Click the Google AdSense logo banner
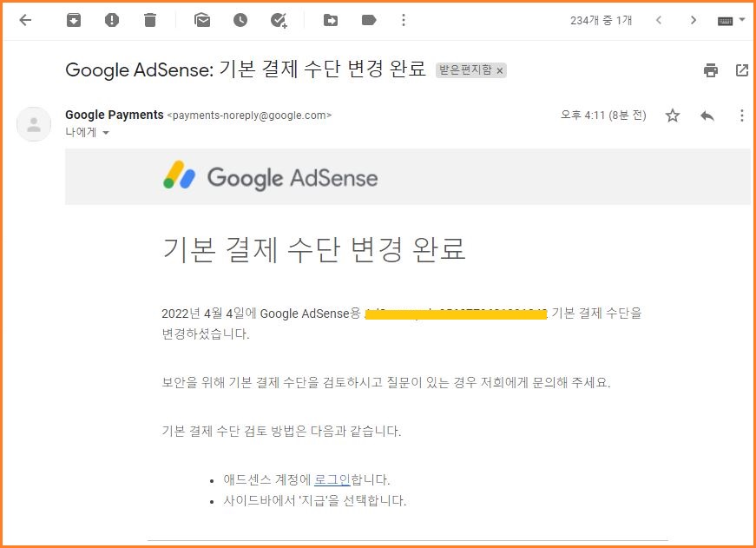Image resolution: width=756 pixels, height=548 pixels. pyautogui.click(x=271, y=177)
